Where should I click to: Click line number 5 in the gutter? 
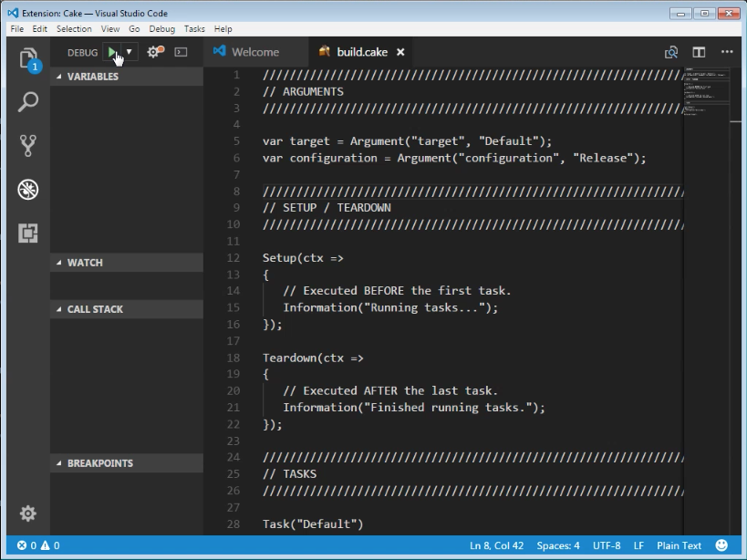pyautogui.click(x=237, y=141)
